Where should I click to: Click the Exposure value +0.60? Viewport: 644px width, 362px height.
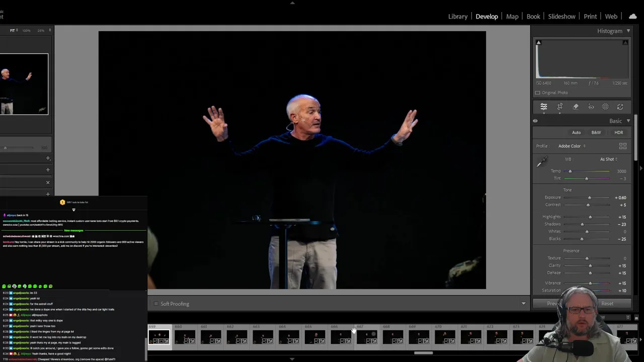620,198
